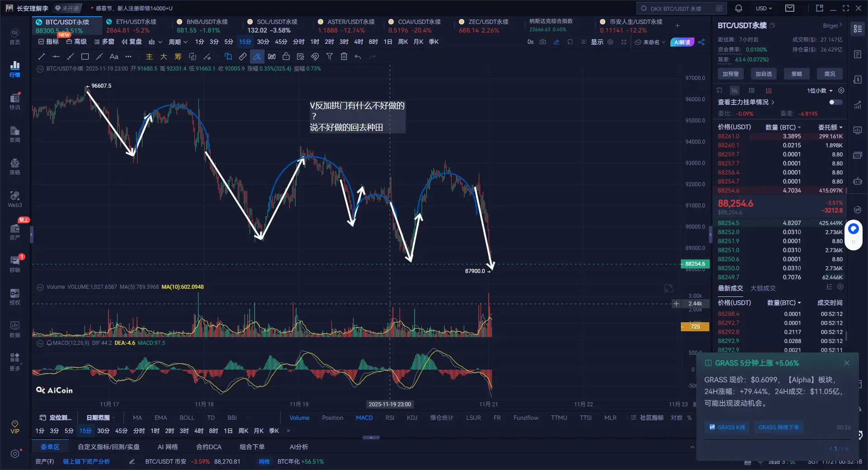Toggle the 查看主力挂单情况 switch
The height and width of the screenshot is (470, 868).
[x=836, y=102]
